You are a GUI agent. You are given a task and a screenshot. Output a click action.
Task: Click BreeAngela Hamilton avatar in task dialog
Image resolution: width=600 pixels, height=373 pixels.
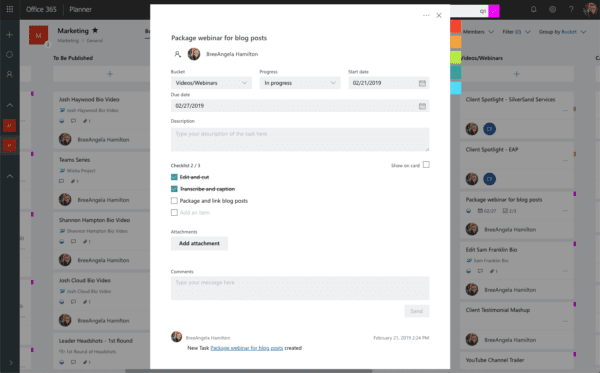coord(194,54)
